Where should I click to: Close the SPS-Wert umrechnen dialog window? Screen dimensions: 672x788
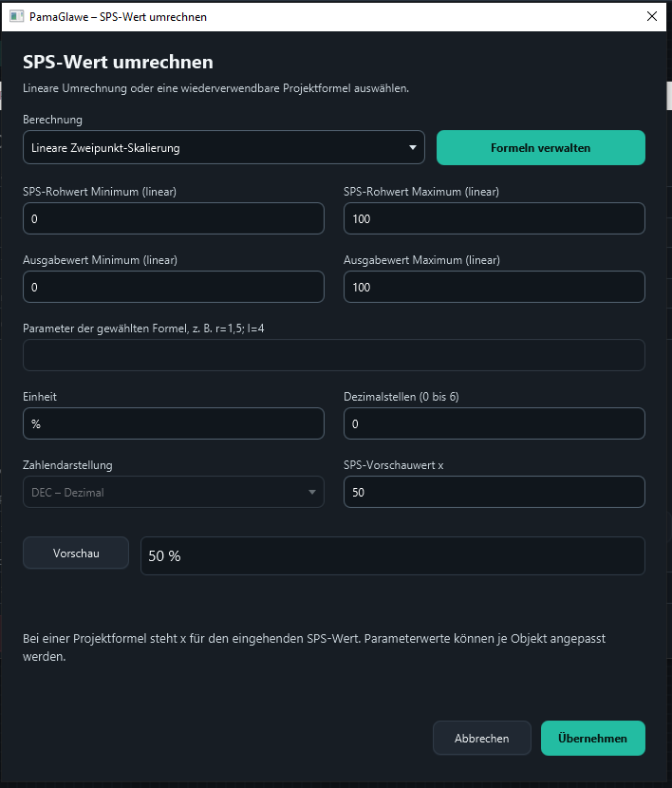[652, 16]
